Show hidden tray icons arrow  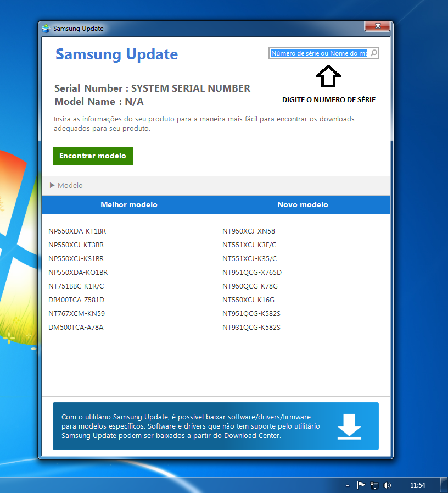348,485
